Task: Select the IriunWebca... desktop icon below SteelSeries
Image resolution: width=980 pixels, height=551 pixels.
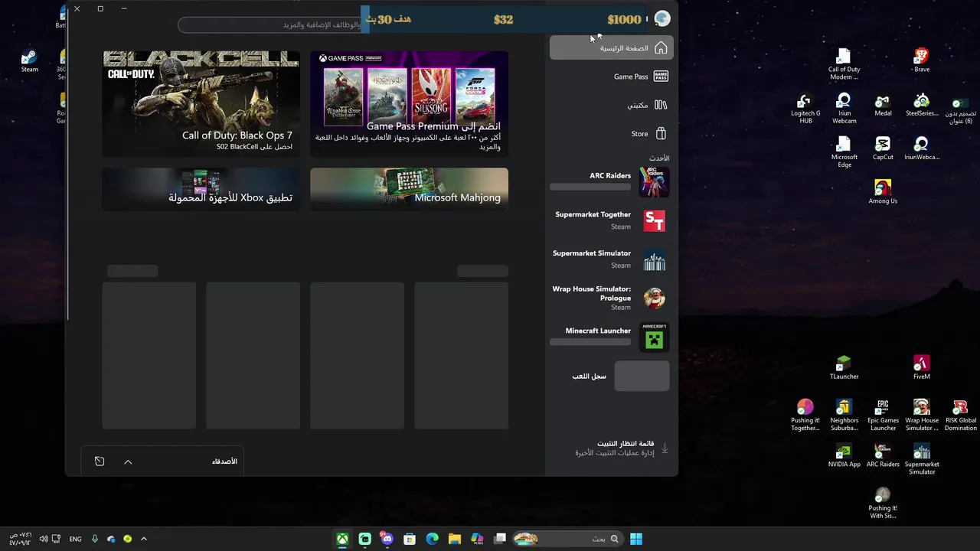Action: pyautogui.click(x=922, y=149)
